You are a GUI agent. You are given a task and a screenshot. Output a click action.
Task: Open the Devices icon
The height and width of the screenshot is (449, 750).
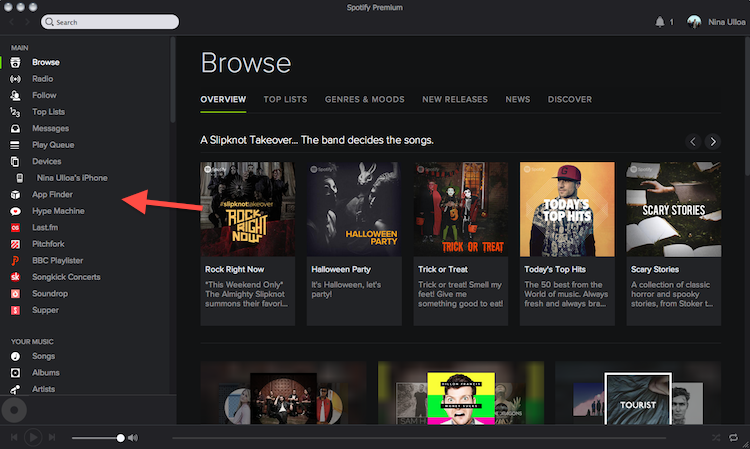click(x=15, y=161)
